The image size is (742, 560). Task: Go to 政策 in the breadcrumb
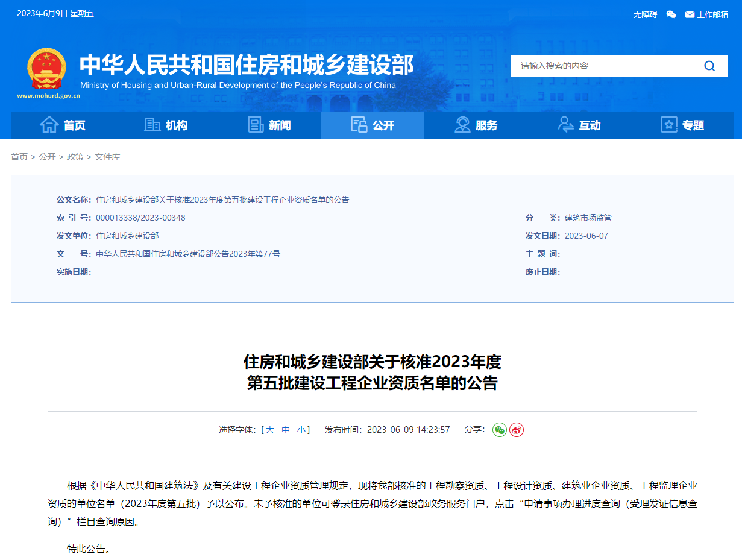pos(75,157)
